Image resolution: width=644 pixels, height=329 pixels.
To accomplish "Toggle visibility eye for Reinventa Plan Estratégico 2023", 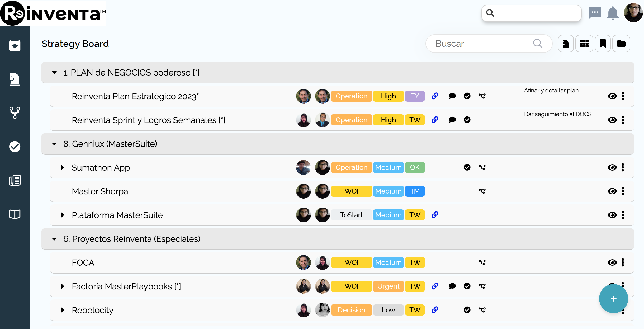I will (612, 96).
